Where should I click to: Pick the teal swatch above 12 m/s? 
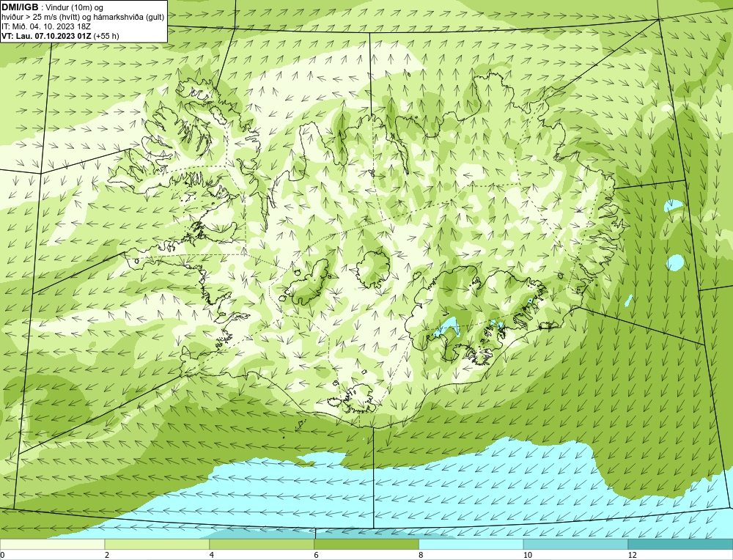680,544
